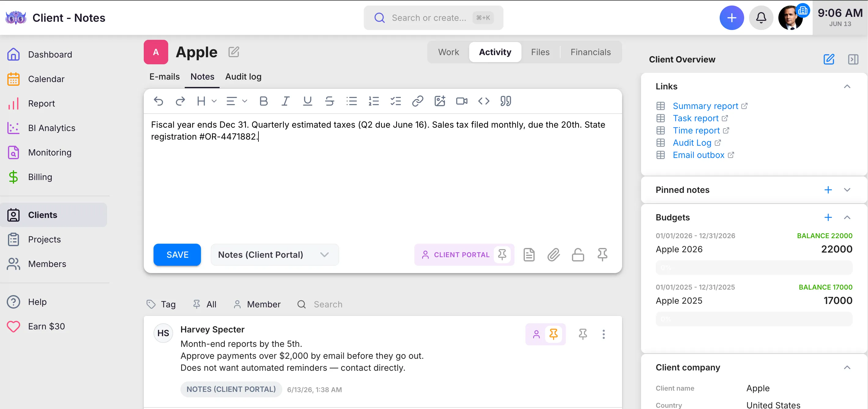Insert a block quote

506,101
